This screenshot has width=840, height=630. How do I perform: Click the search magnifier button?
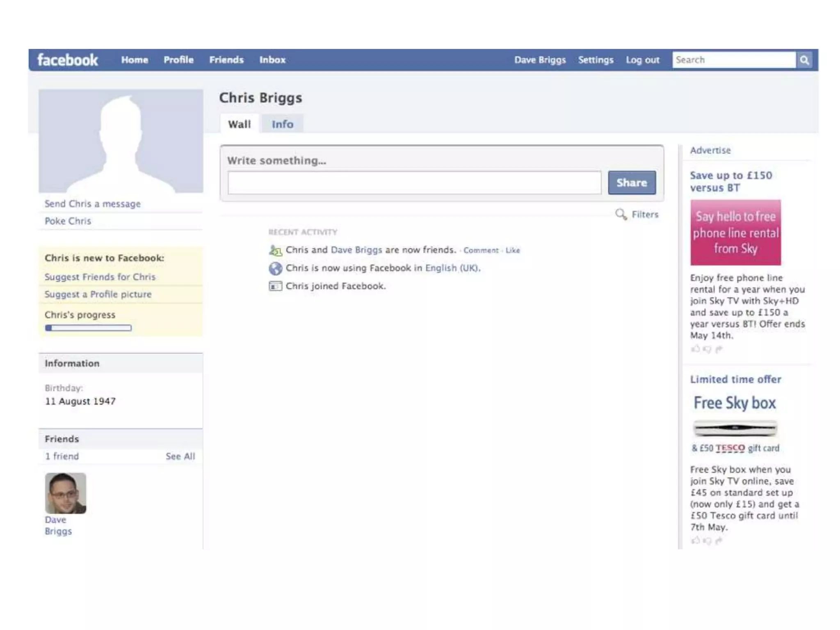click(804, 60)
